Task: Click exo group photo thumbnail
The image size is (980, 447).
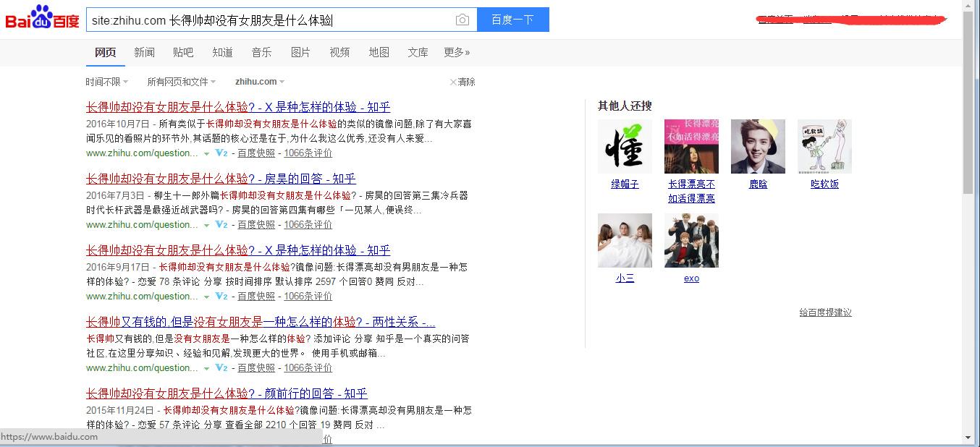Action: coord(691,240)
